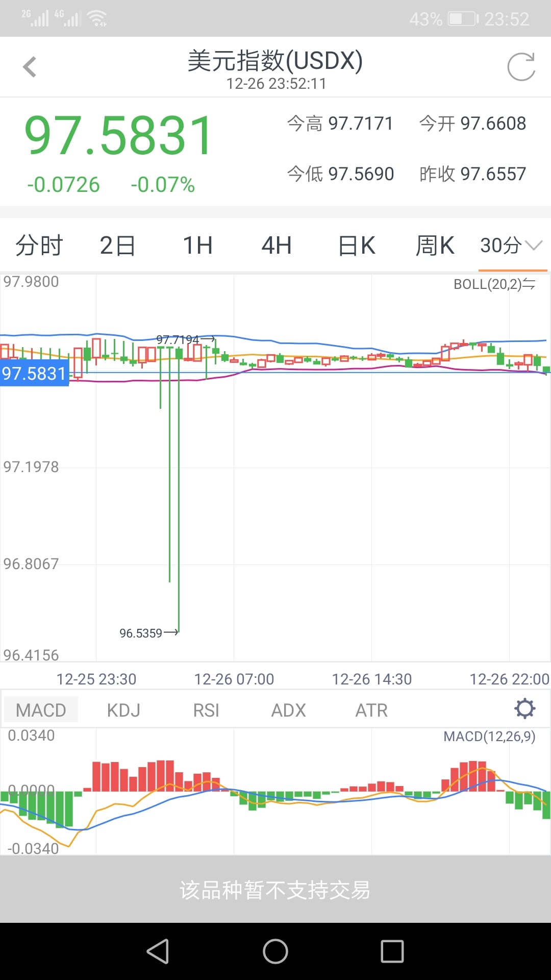Screen dimensions: 551x980
Task: Switch to the 2日 chart tab
Action: point(117,246)
